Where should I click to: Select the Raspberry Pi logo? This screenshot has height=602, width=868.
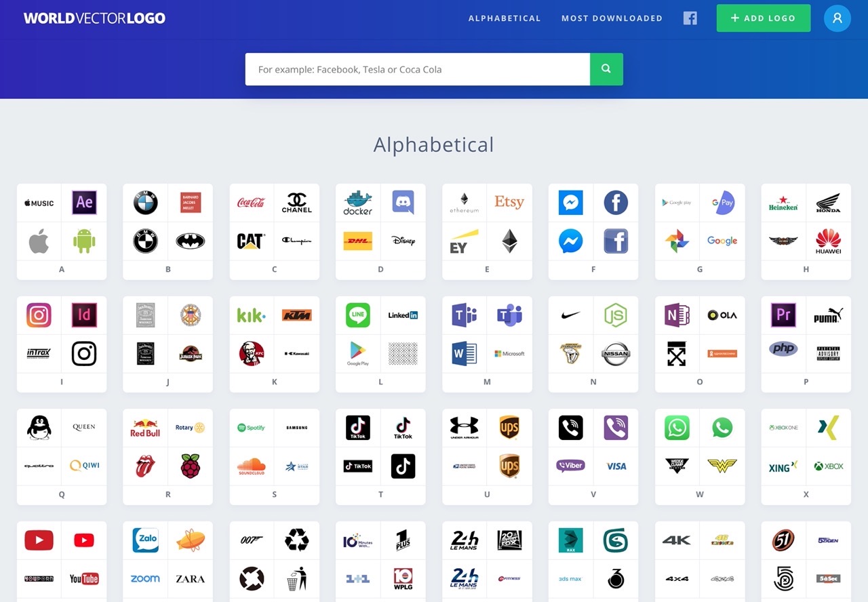click(191, 466)
